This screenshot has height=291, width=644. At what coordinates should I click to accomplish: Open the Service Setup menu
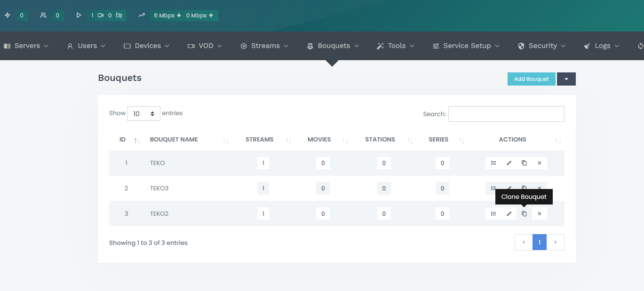pos(466,46)
